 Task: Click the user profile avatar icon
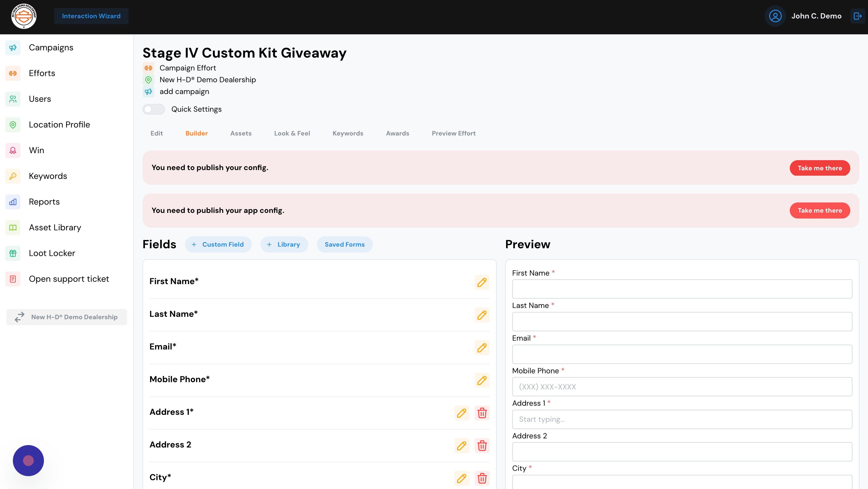pyautogui.click(x=775, y=16)
